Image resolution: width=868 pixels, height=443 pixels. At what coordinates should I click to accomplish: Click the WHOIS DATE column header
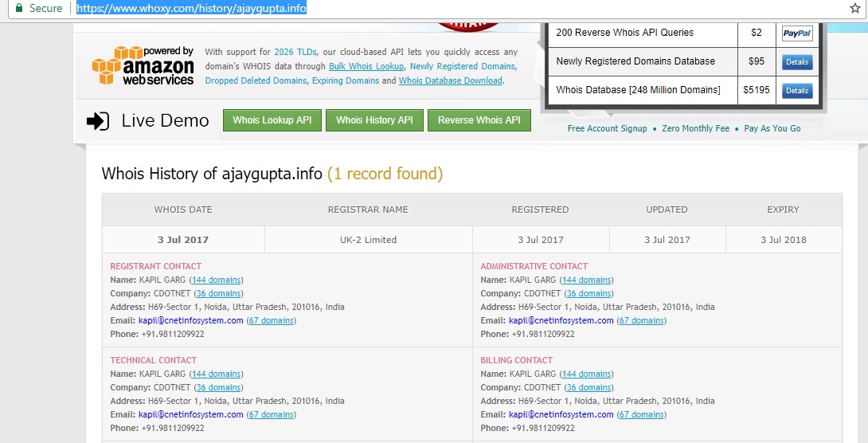(183, 210)
